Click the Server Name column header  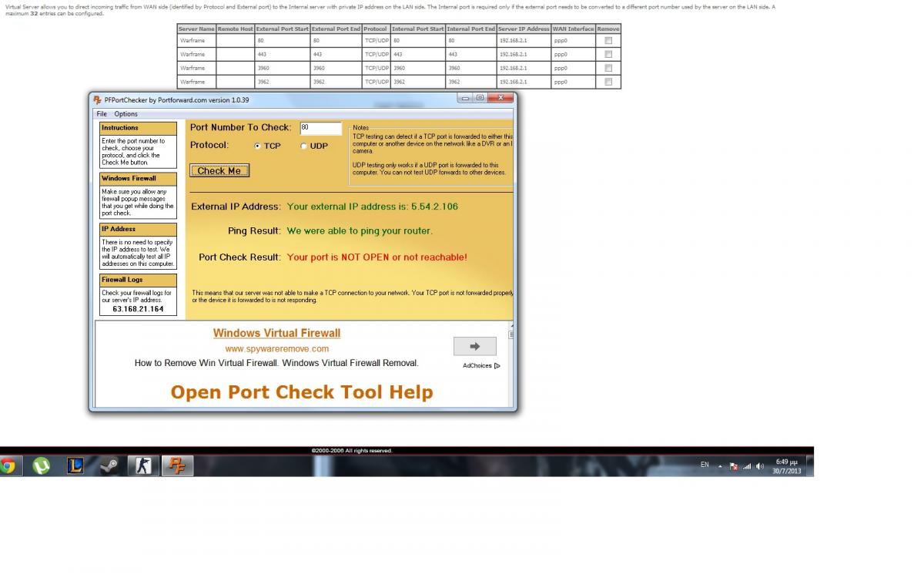[x=196, y=29]
